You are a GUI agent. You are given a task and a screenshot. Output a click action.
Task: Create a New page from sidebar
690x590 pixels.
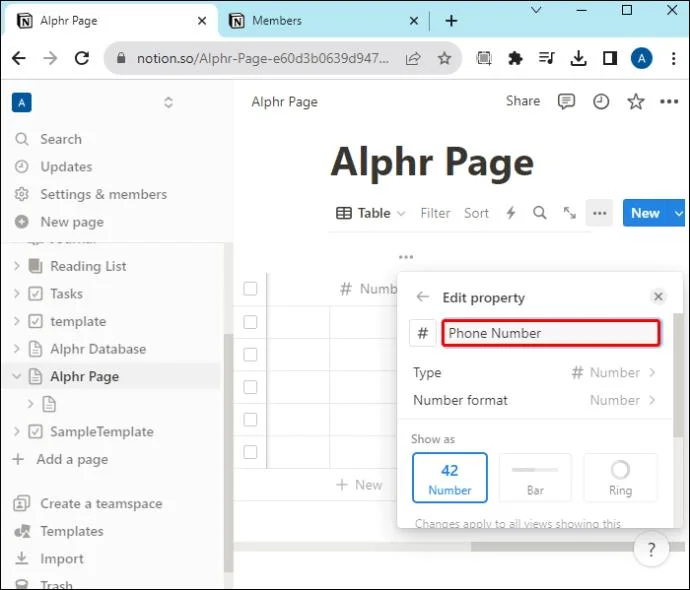72,222
